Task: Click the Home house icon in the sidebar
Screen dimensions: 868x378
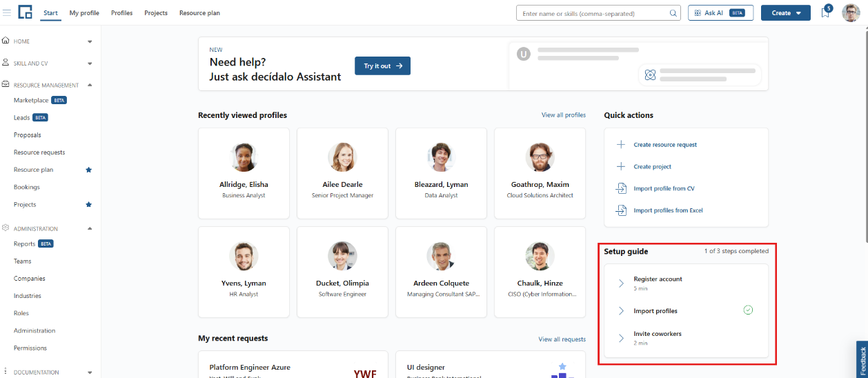Action: click(6, 41)
